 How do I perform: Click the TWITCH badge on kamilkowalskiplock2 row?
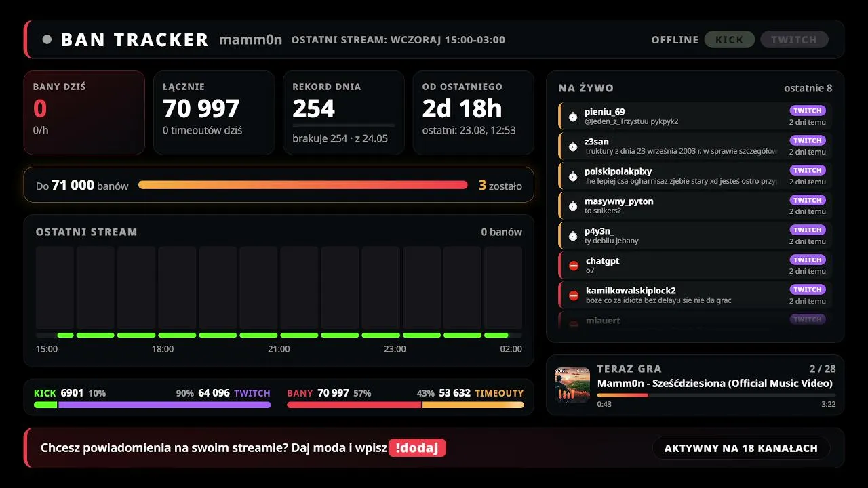808,289
